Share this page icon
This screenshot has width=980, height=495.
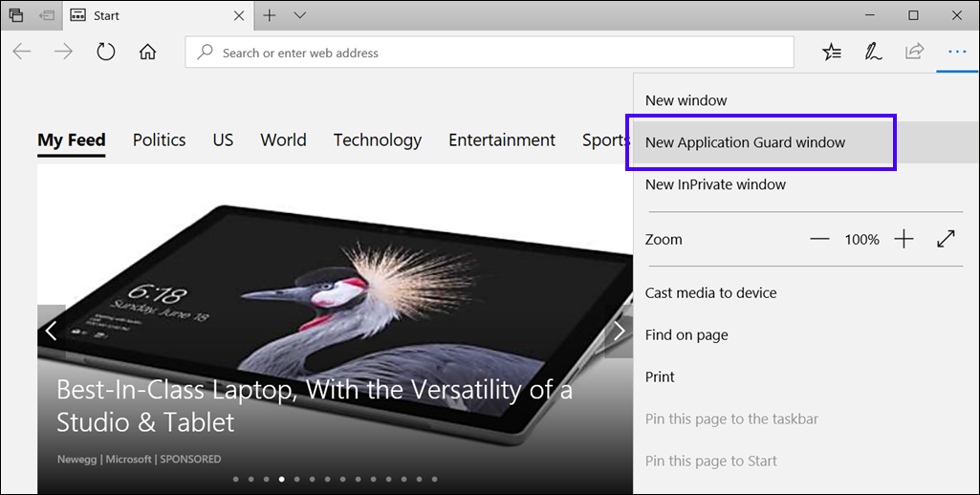914,52
